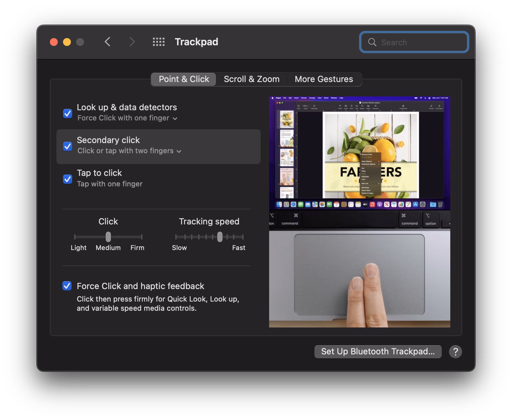The width and height of the screenshot is (512, 420).
Task: Uncheck the Secondary click checkbox
Action: coord(68,146)
